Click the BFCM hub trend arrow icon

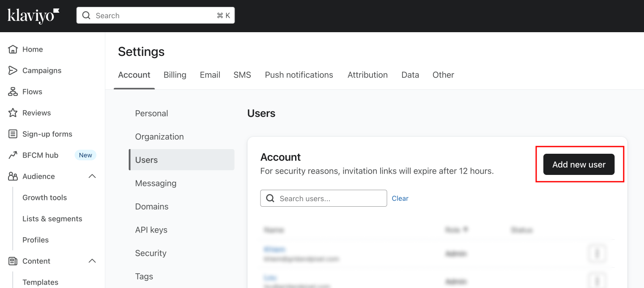(13, 155)
